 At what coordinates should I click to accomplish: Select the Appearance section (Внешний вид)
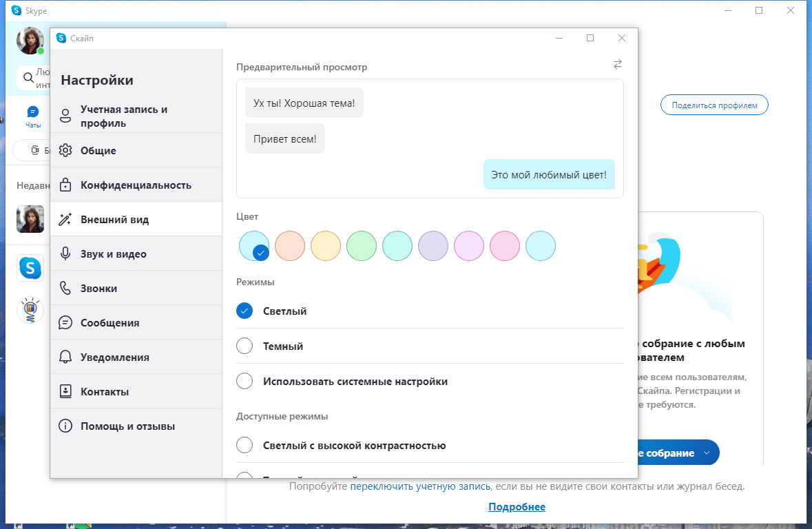(x=136, y=219)
